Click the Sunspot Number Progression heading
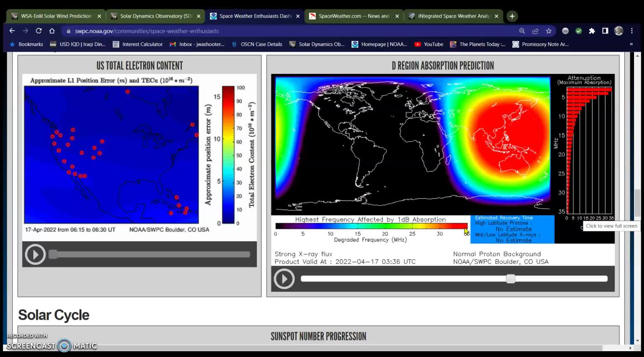This screenshot has width=644, height=357. pyautogui.click(x=318, y=336)
